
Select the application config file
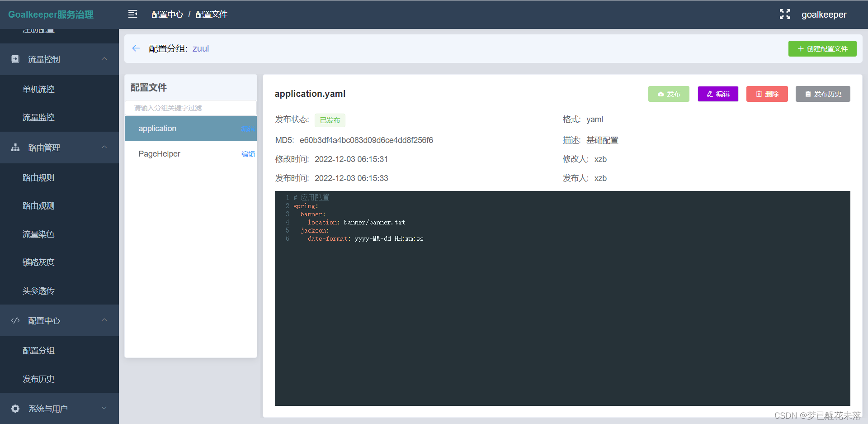pos(191,129)
